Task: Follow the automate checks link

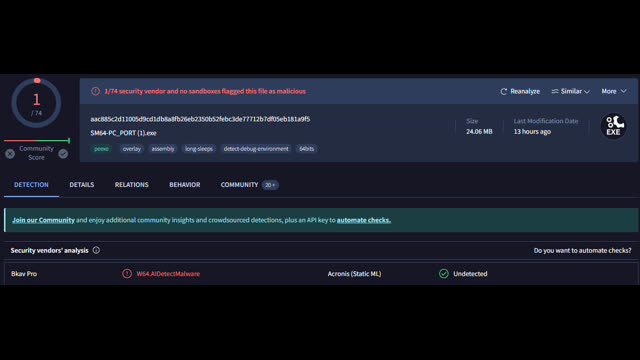Action: tap(364, 220)
